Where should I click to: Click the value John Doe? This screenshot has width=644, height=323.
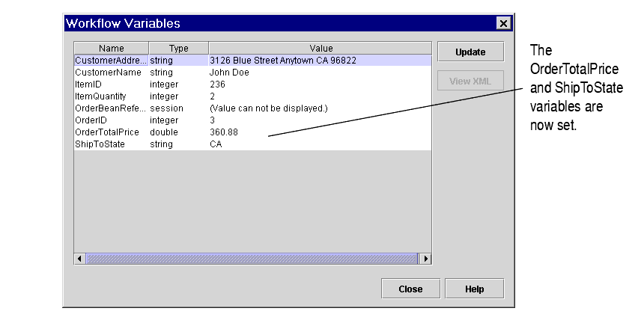(x=229, y=73)
